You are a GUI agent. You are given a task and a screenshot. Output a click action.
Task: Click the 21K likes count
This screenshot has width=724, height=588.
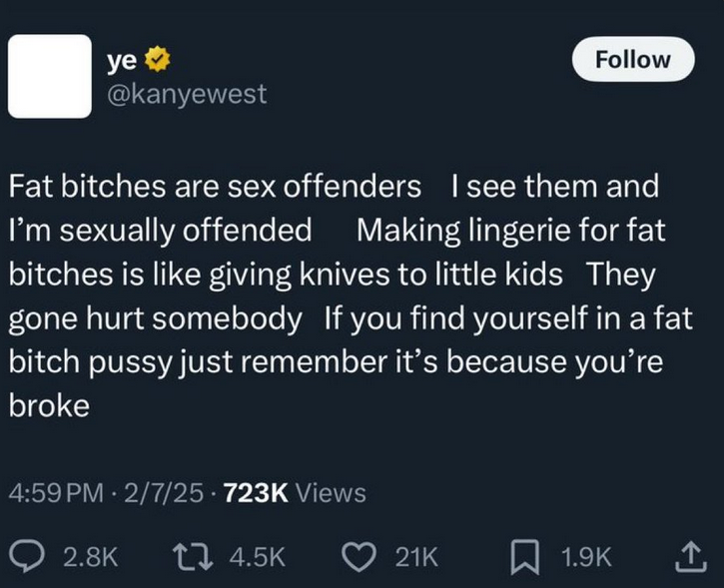coord(416,557)
